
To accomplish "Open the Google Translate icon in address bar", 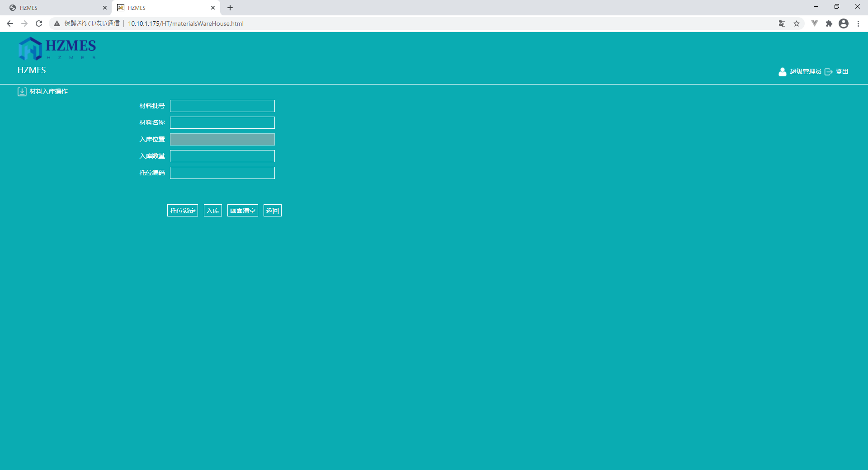I will coord(782,23).
